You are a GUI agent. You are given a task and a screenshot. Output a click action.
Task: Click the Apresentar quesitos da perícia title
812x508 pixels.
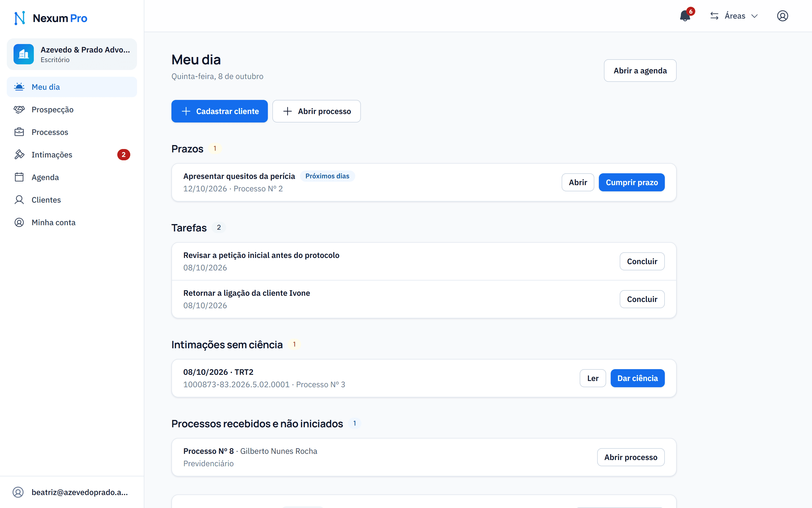[239, 176]
